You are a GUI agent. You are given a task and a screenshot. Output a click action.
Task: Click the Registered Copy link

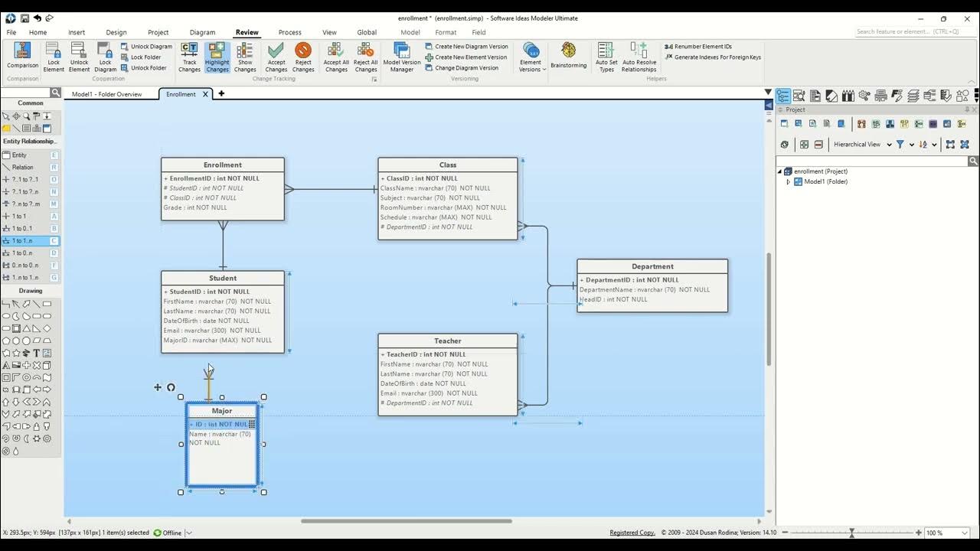tap(632, 532)
